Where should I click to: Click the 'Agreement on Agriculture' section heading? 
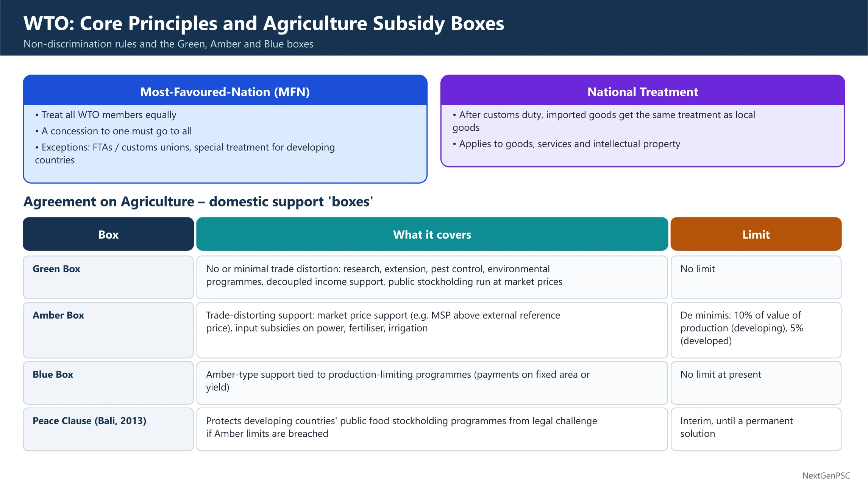(x=198, y=202)
